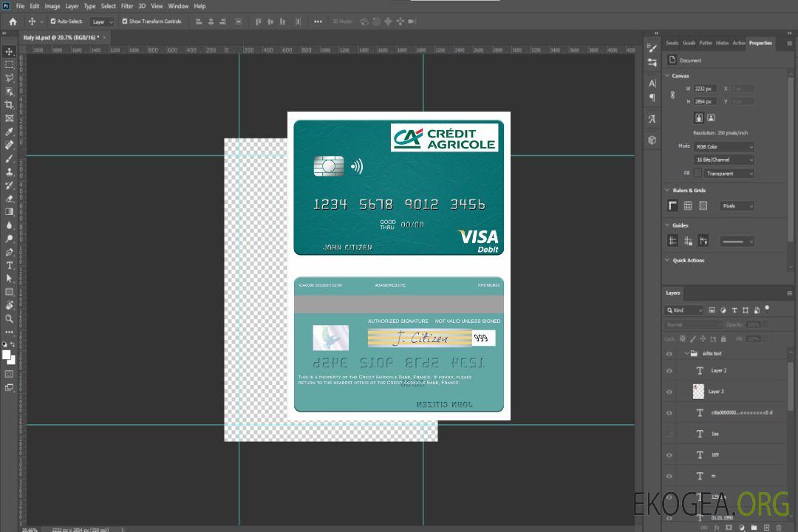Open the guide line style dropdown
Screen dimensions: 798x532
[x=737, y=242]
